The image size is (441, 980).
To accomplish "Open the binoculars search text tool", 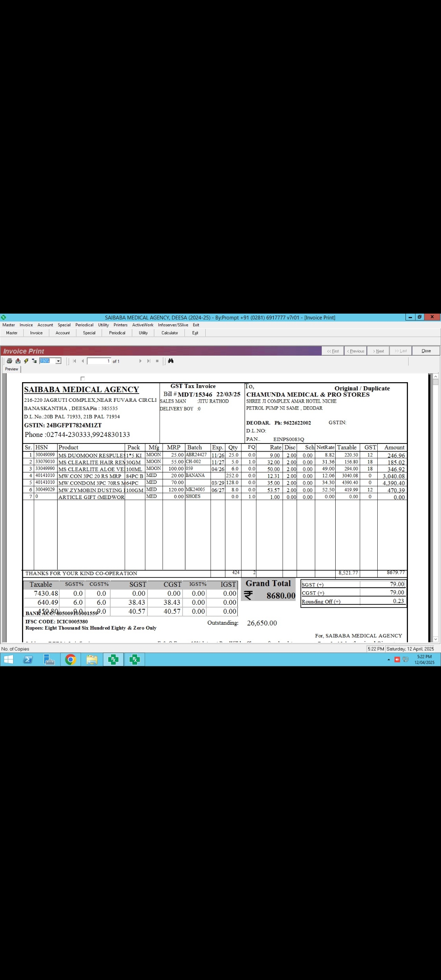I will pyautogui.click(x=171, y=361).
